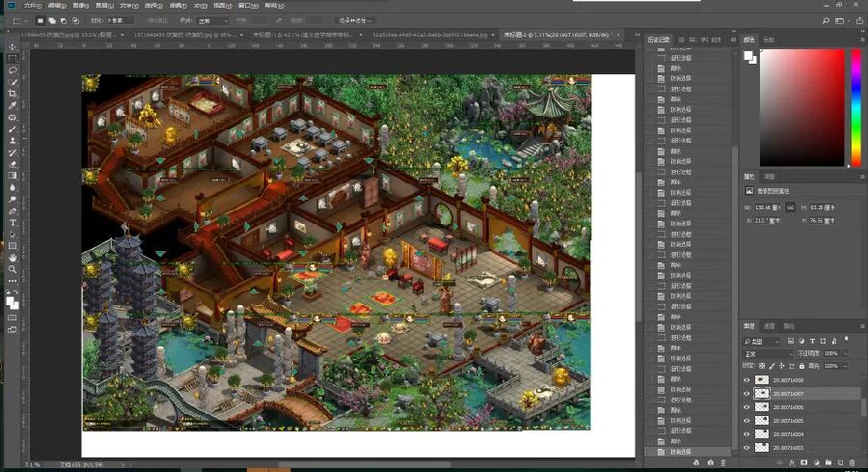Select the Brush tool
The height and width of the screenshot is (472, 868).
pyautogui.click(x=13, y=129)
